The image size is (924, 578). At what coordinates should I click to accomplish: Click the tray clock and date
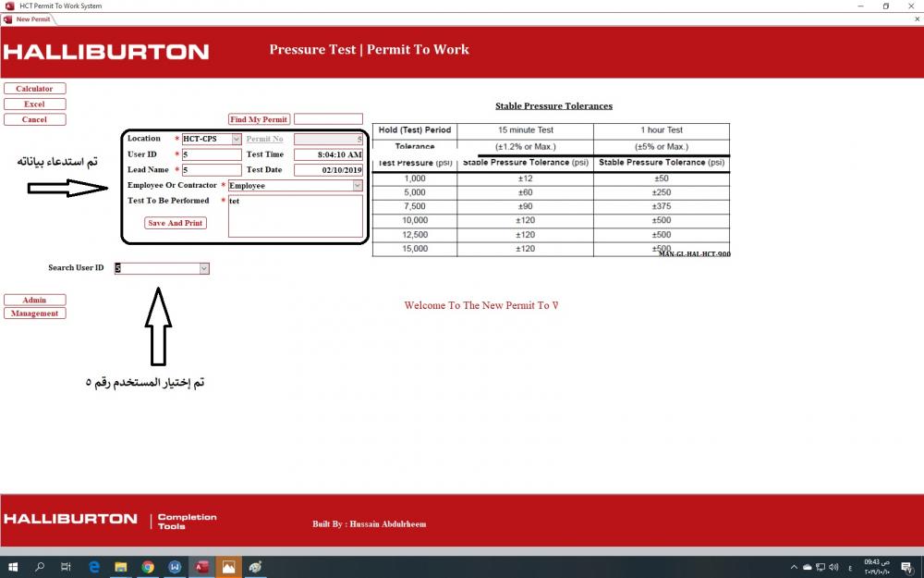pyautogui.click(x=877, y=568)
